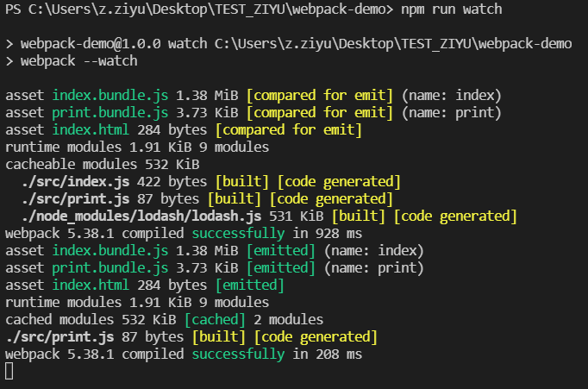Click '[compared for emit]' beside '(name: index)'
The height and width of the screenshot is (389, 588).
coord(320,95)
